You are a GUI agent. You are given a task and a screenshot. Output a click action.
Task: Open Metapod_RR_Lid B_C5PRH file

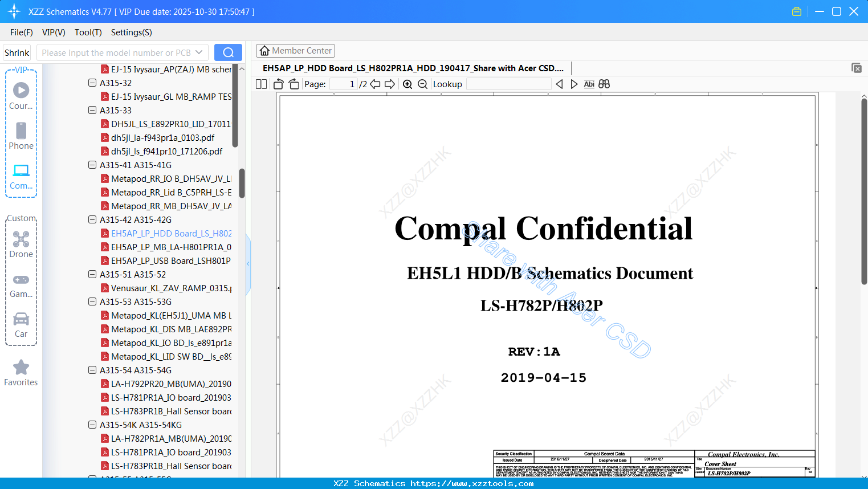tap(171, 192)
